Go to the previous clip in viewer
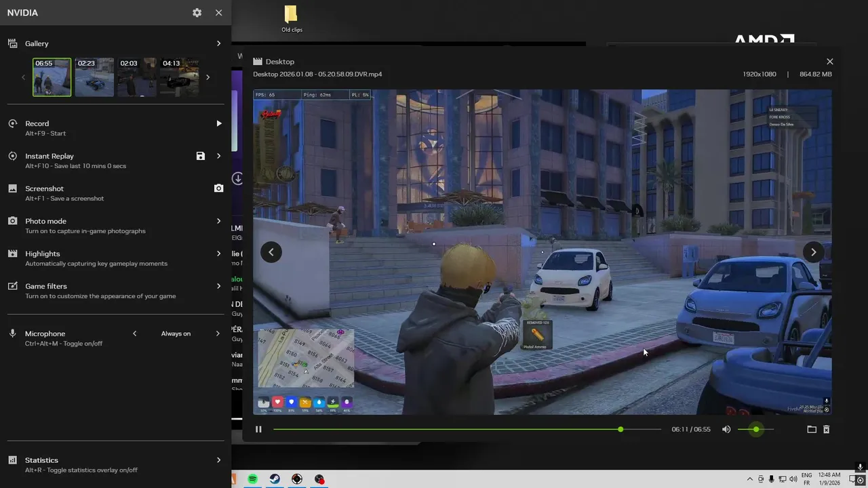This screenshot has height=488, width=868. [271, 252]
